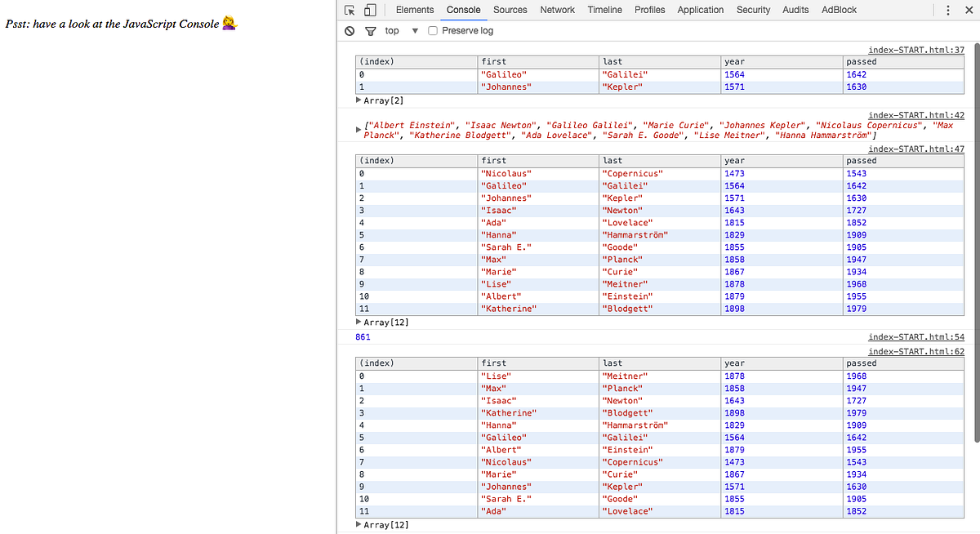Open the AdBlock panel tab
This screenshot has height=534, width=980.
(841, 10)
